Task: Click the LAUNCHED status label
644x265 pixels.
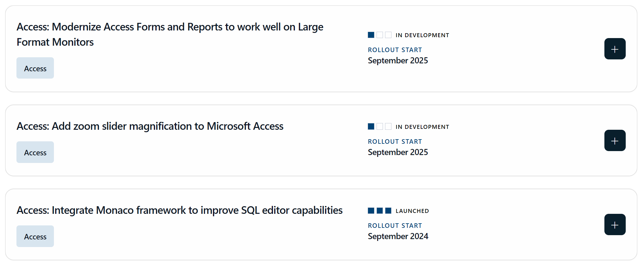Action: pos(412,211)
